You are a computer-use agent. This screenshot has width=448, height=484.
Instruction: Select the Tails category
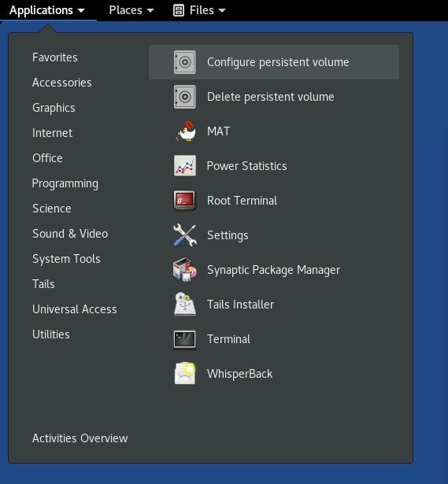[43, 284]
